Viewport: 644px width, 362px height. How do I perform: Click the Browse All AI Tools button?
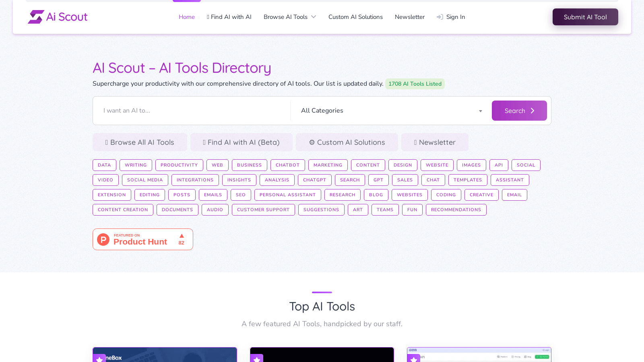click(140, 142)
